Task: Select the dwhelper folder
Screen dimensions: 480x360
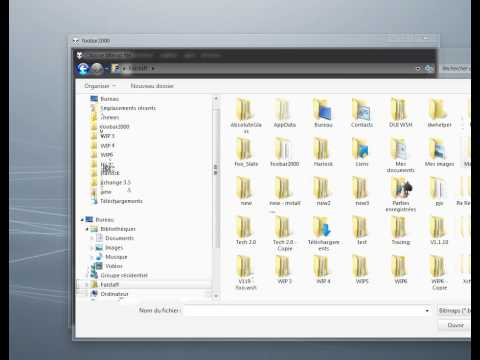Action: click(x=439, y=113)
